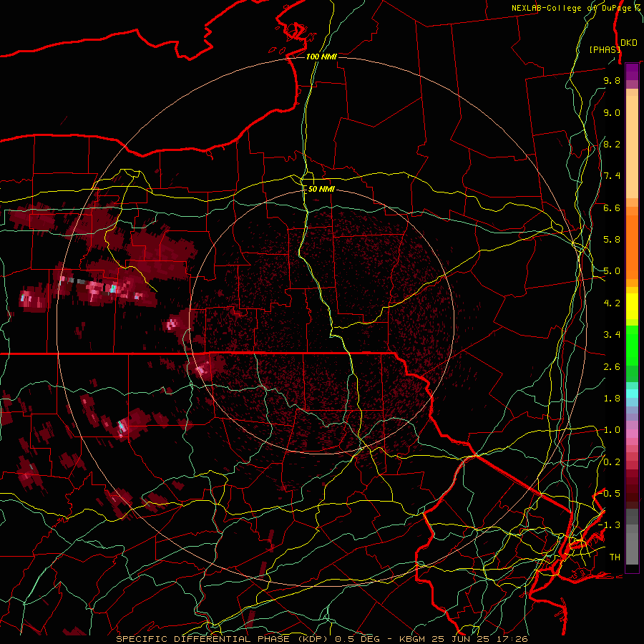
Task: Click the 2.6 value on the color scale
Action: click(x=612, y=367)
